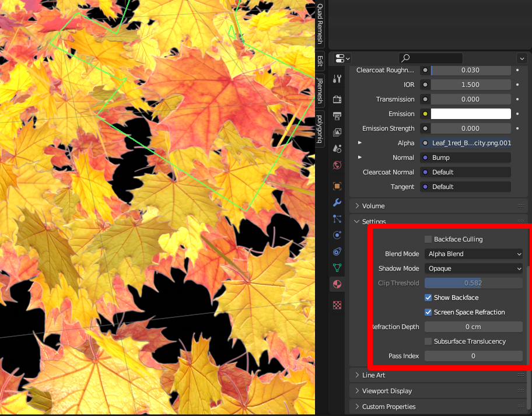Enable the Backface Culling checkbox
The image size is (532, 416).
pyautogui.click(x=428, y=239)
